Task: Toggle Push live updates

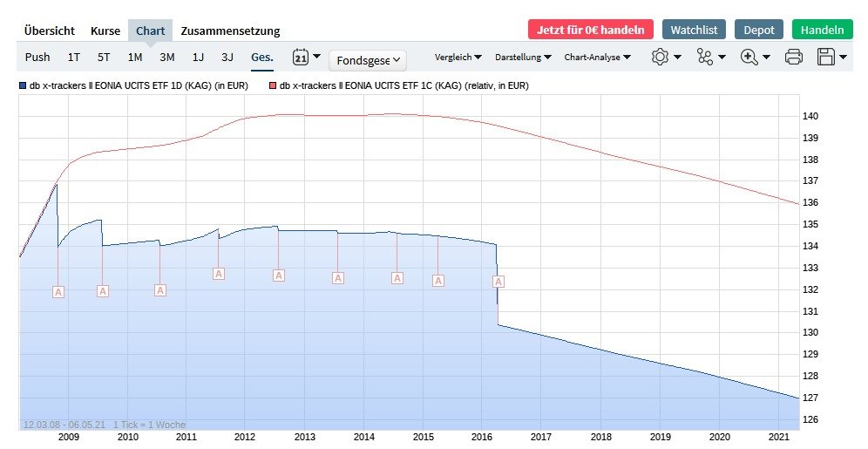Action: tap(37, 58)
